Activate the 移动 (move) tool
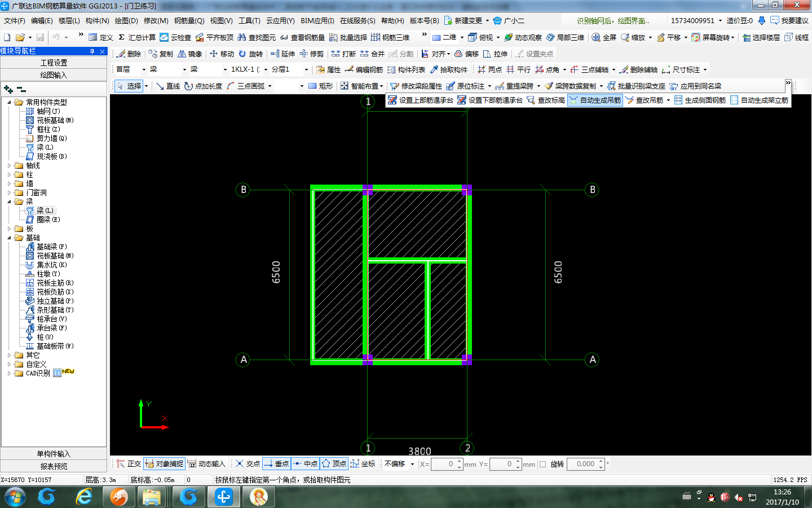Screen dimensions: 812x508 222,54
